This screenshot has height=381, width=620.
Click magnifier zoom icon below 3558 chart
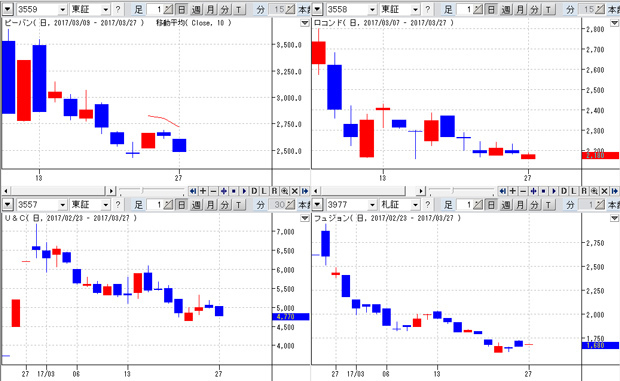(x=594, y=191)
